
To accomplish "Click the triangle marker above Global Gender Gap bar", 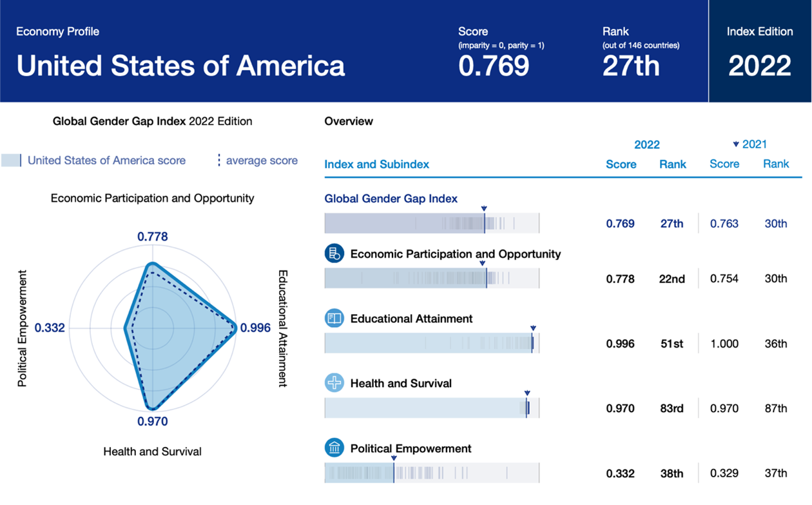I will 484,208.
